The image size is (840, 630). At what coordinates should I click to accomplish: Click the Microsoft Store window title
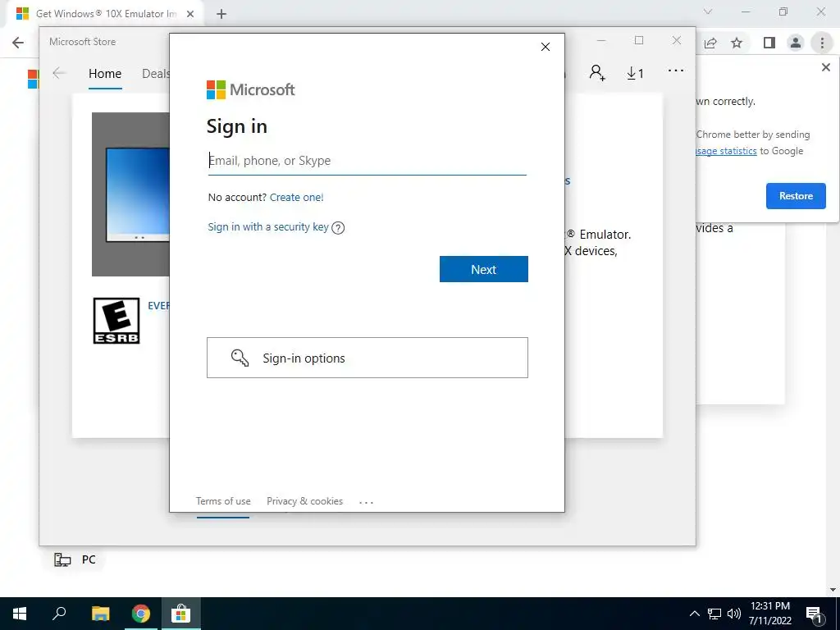click(83, 42)
